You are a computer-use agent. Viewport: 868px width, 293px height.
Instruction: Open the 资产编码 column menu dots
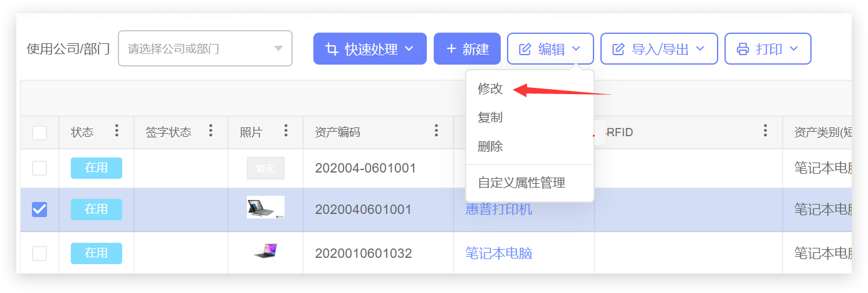(436, 131)
